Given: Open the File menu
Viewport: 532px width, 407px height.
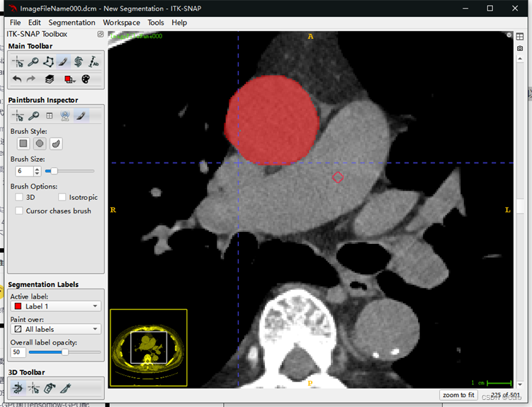Looking at the screenshot, I should (16, 23).
